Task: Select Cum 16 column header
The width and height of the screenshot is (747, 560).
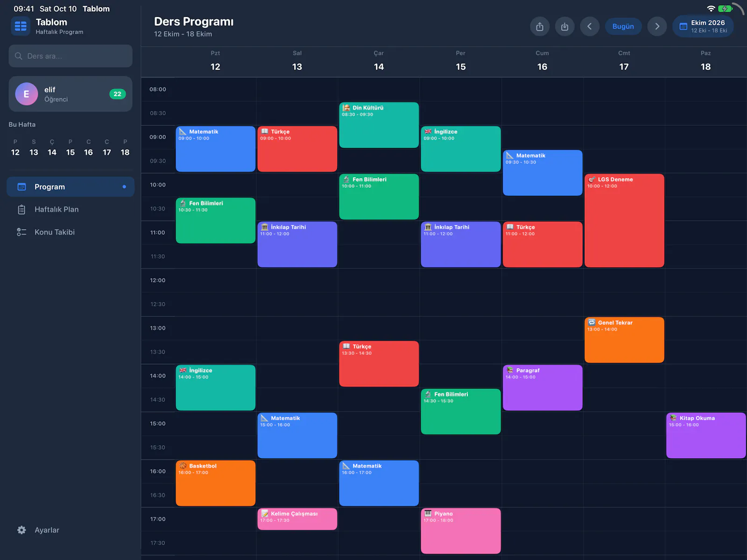Action: coord(542,61)
